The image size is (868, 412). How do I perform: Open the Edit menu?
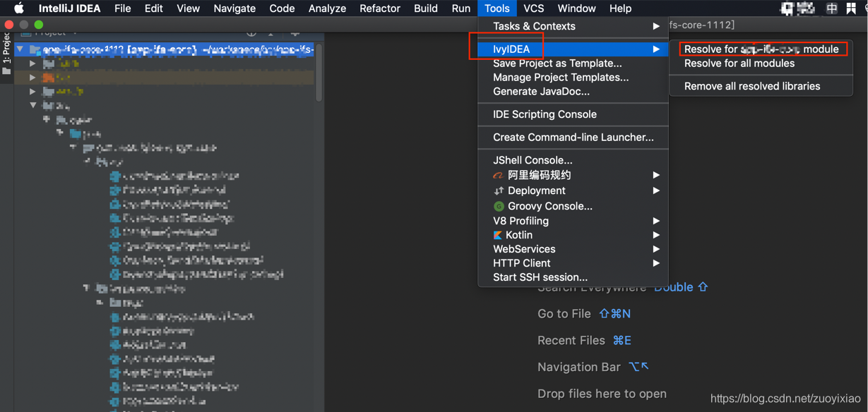(153, 8)
